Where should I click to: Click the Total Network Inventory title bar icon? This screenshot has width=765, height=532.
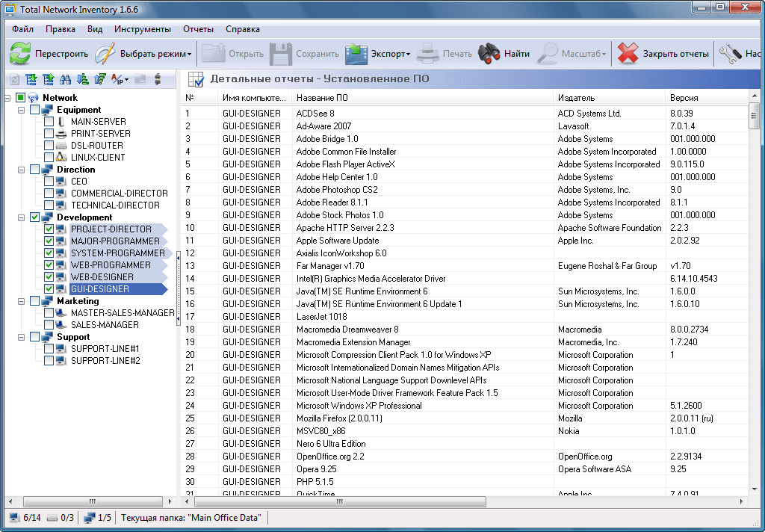pyautogui.click(x=10, y=9)
